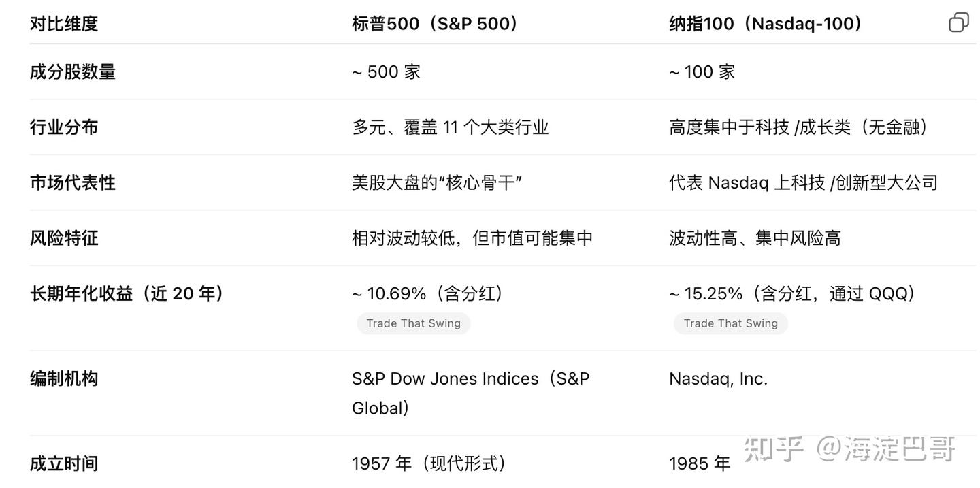Open Trade That Swing source under 10.69%
This screenshot has height=488, width=980.
(x=413, y=323)
